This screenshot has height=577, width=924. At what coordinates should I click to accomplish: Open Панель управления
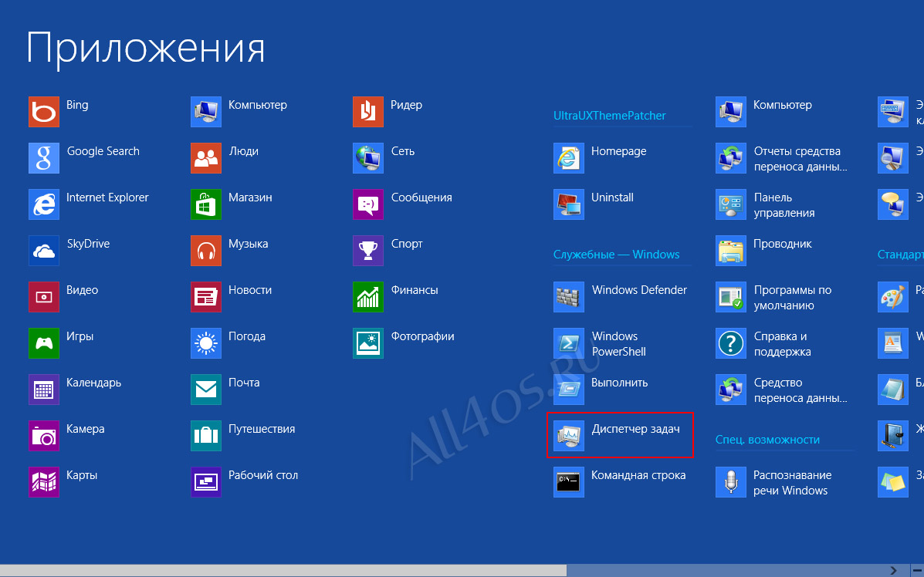731,204
